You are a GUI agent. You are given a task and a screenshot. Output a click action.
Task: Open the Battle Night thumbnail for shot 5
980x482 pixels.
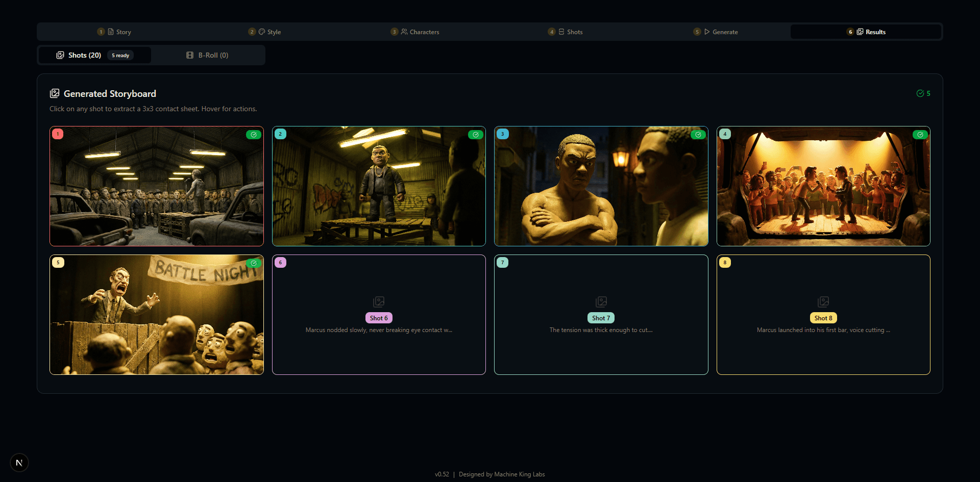[x=156, y=314]
